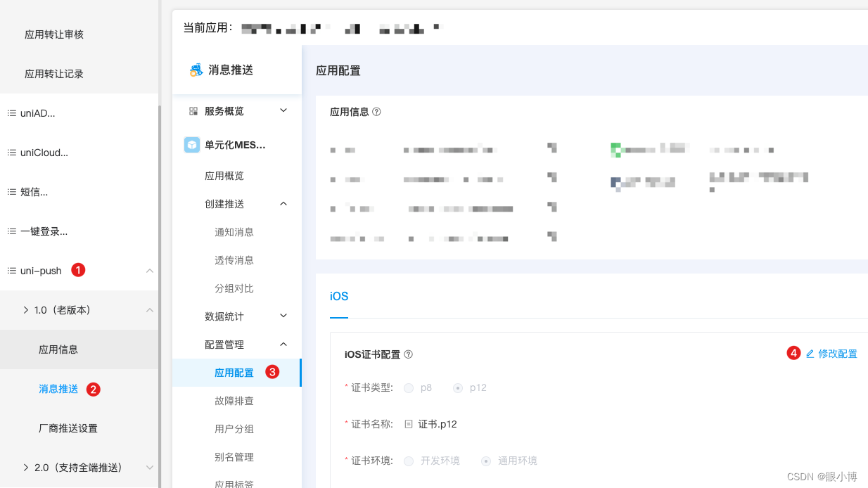868x488 pixels.
Task: Click the uniCloud list icon in left sidebar
Action: click(11, 152)
